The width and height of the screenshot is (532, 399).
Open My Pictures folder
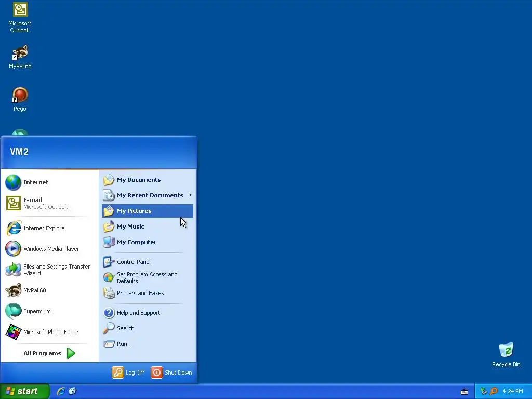(x=148, y=211)
